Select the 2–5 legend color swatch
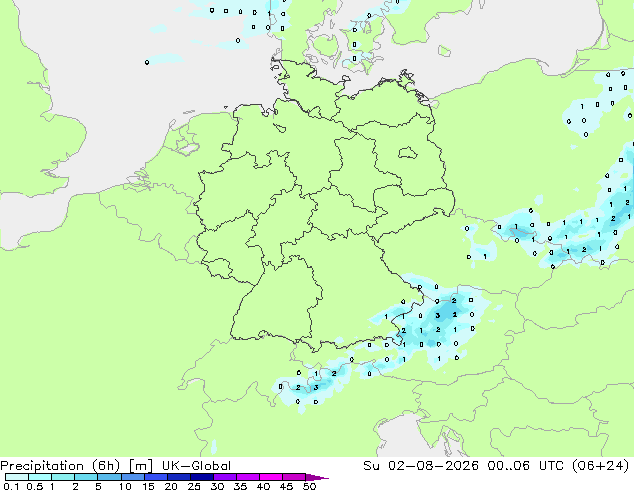634x490 pixels. tap(86, 477)
